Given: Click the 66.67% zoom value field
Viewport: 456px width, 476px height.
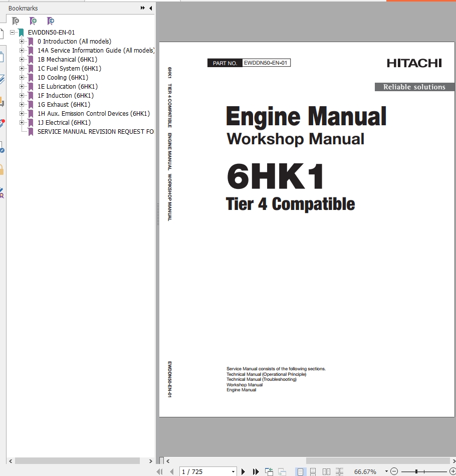Looking at the screenshot, I should coord(365,471).
